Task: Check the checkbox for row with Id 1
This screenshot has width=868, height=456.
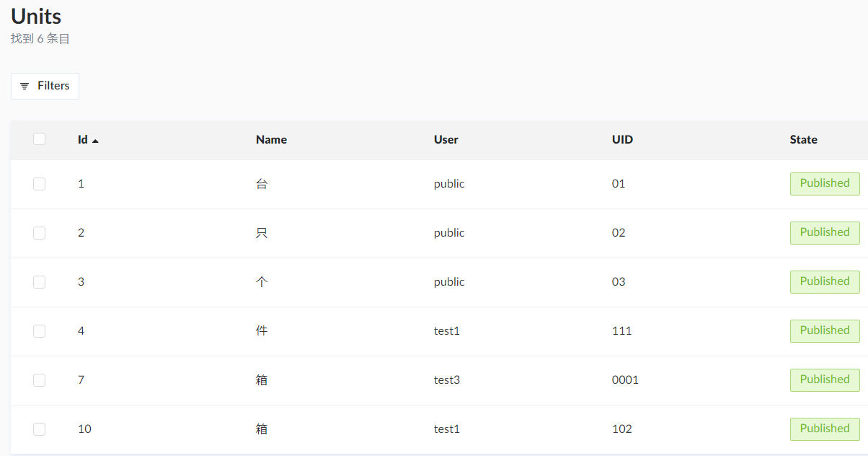Action: pyautogui.click(x=39, y=184)
